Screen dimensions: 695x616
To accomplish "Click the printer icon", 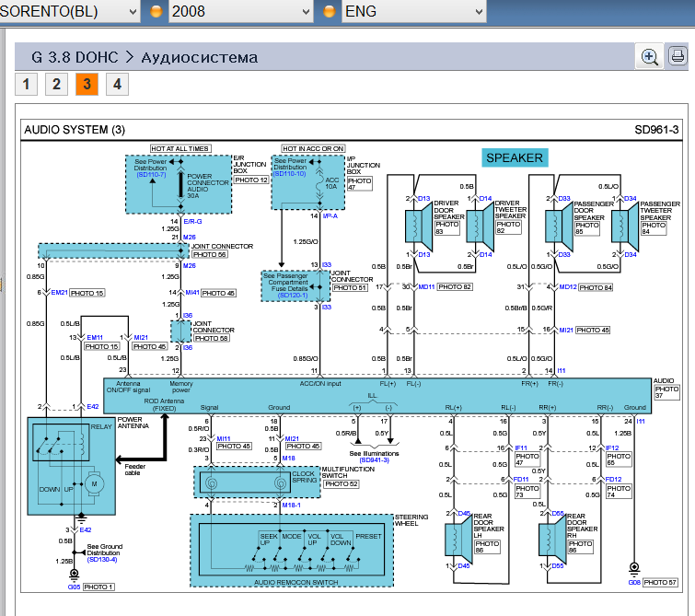I will (677, 57).
